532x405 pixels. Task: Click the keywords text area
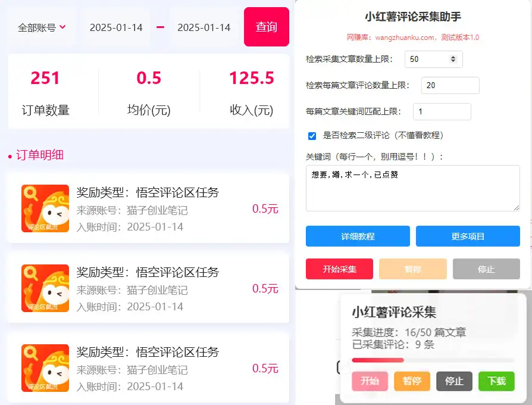coord(412,188)
